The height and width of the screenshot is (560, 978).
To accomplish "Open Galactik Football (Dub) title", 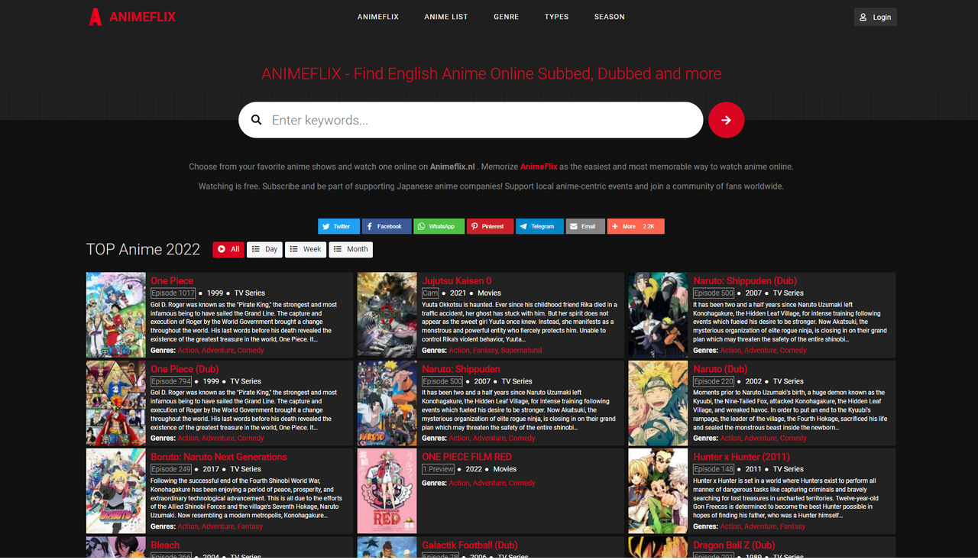I will pyautogui.click(x=470, y=545).
